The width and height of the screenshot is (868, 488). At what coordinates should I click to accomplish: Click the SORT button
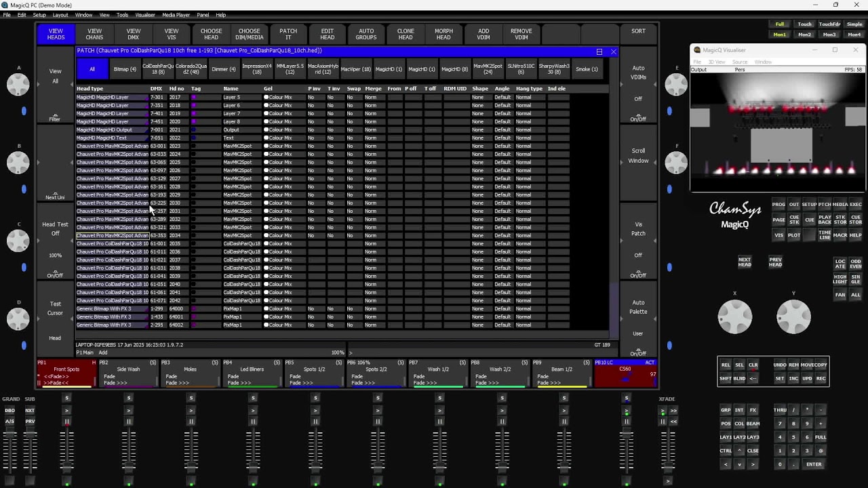[638, 31]
